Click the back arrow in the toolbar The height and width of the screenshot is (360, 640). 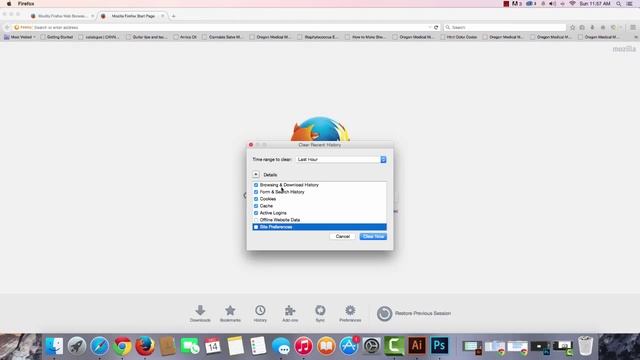tap(7, 27)
